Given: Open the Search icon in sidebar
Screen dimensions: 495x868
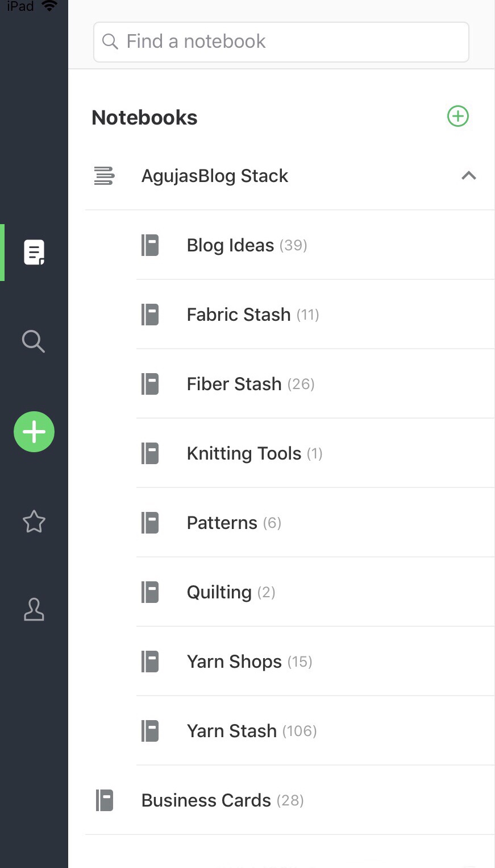Looking at the screenshot, I should 33,341.
